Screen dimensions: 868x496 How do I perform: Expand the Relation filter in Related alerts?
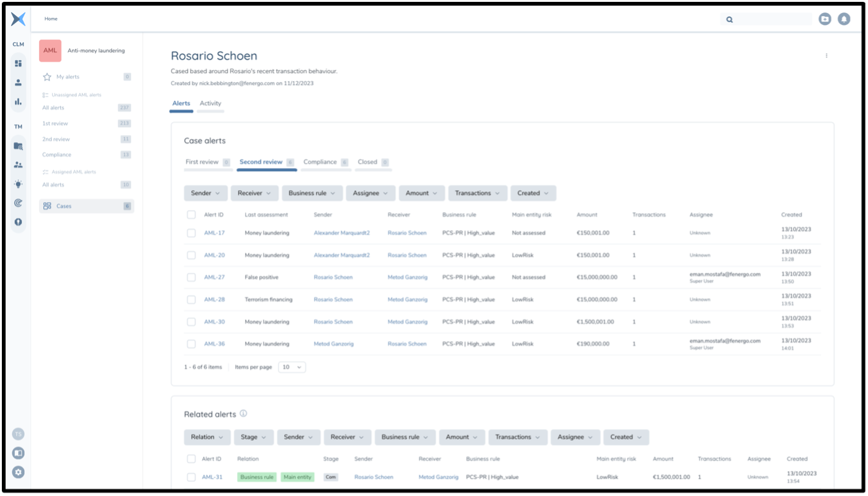(x=207, y=437)
